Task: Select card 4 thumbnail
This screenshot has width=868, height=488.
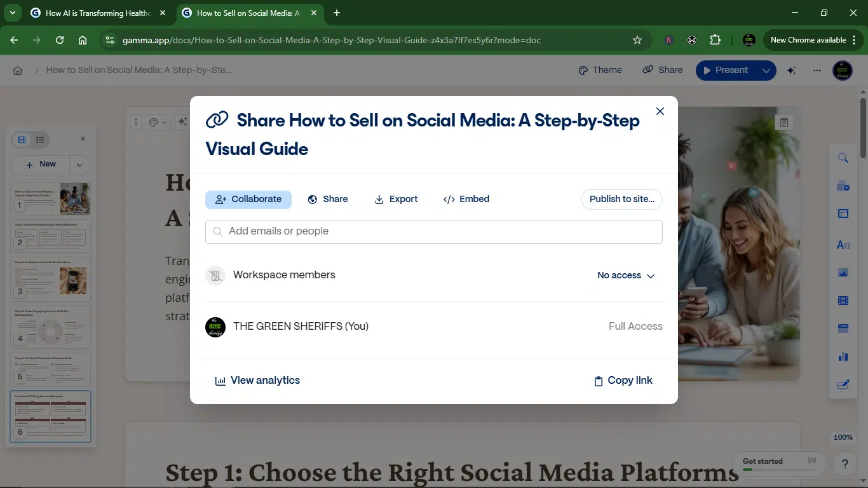Action: coord(51,327)
